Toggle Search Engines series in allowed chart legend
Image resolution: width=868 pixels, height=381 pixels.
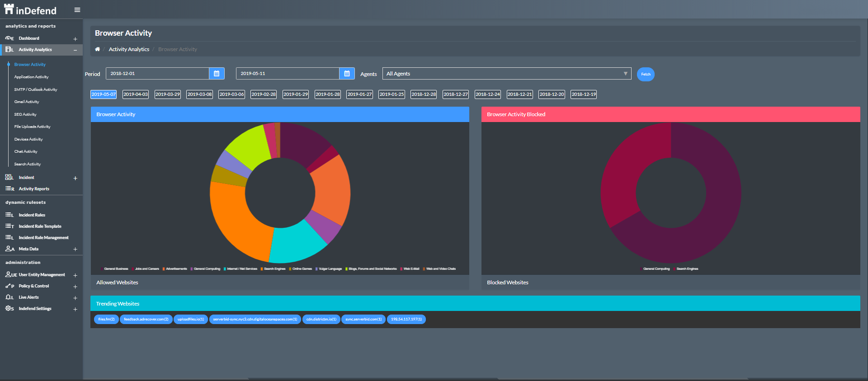[274, 269]
